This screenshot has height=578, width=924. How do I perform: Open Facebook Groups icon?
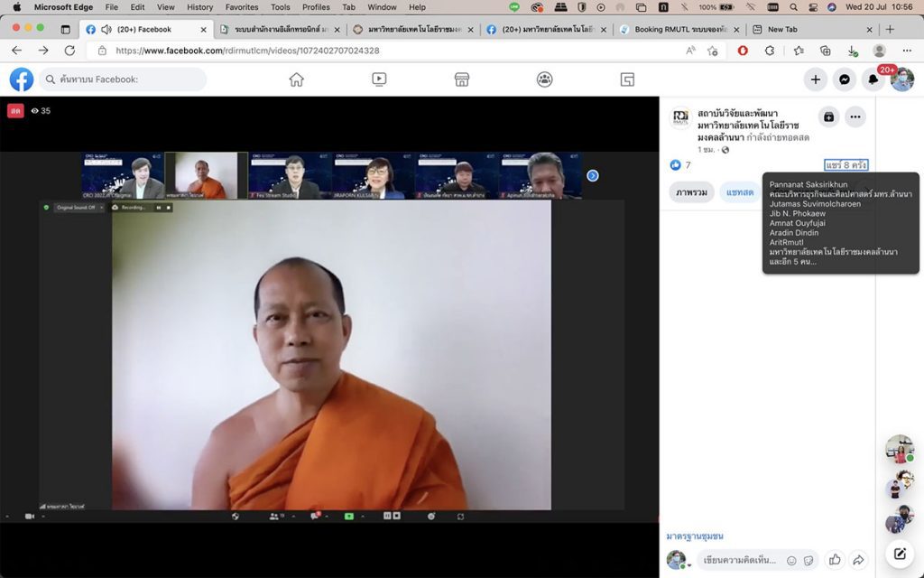pos(544,79)
